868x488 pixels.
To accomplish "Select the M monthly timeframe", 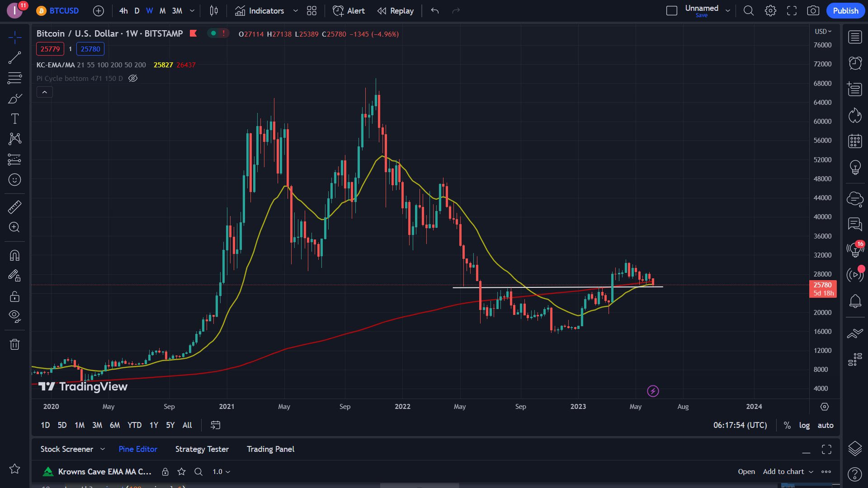I will [162, 11].
